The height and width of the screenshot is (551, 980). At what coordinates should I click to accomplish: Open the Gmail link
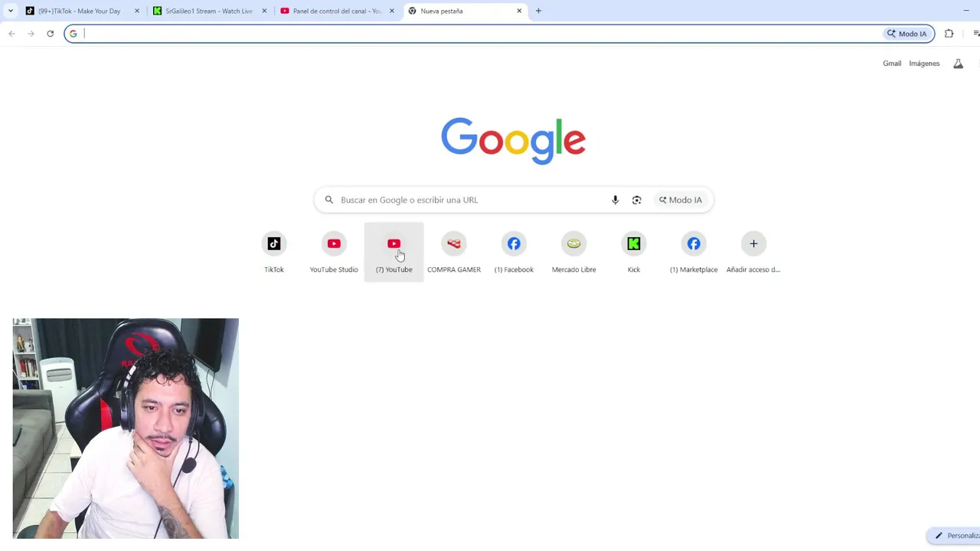[x=892, y=64]
